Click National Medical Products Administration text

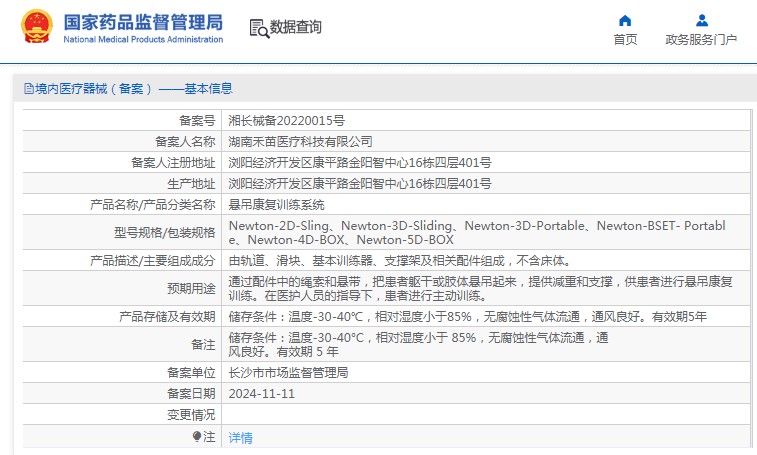click(x=143, y=40)
